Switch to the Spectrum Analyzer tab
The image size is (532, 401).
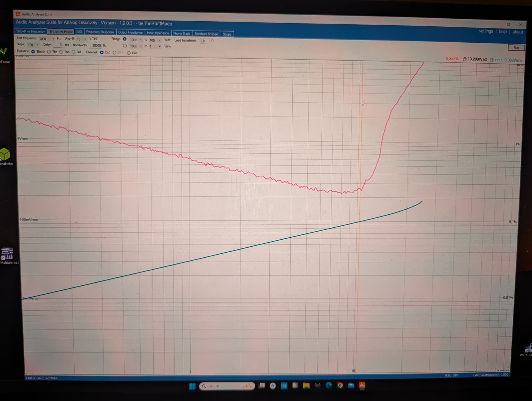click(207, 34)
